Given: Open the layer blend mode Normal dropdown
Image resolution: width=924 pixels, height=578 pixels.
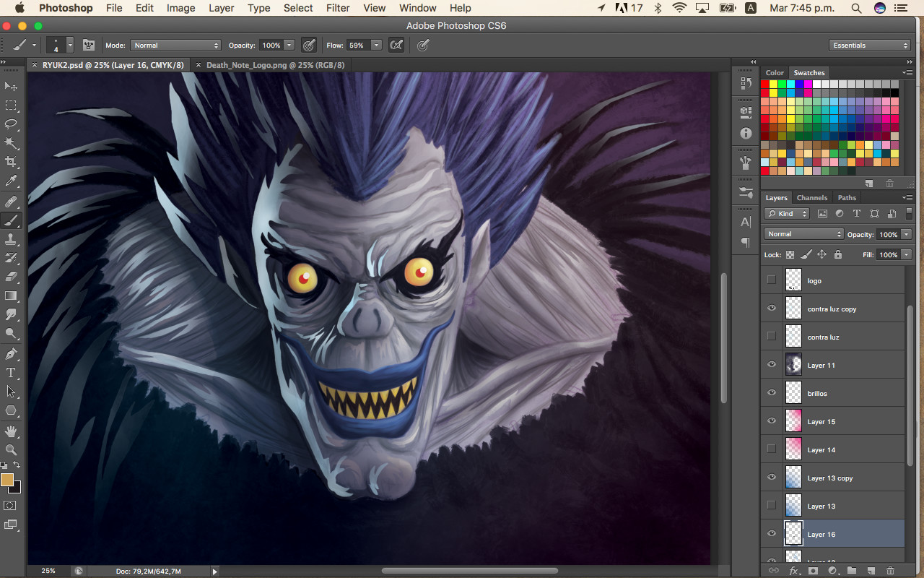Looking at the screenshot, I should (x=803, y=234).
